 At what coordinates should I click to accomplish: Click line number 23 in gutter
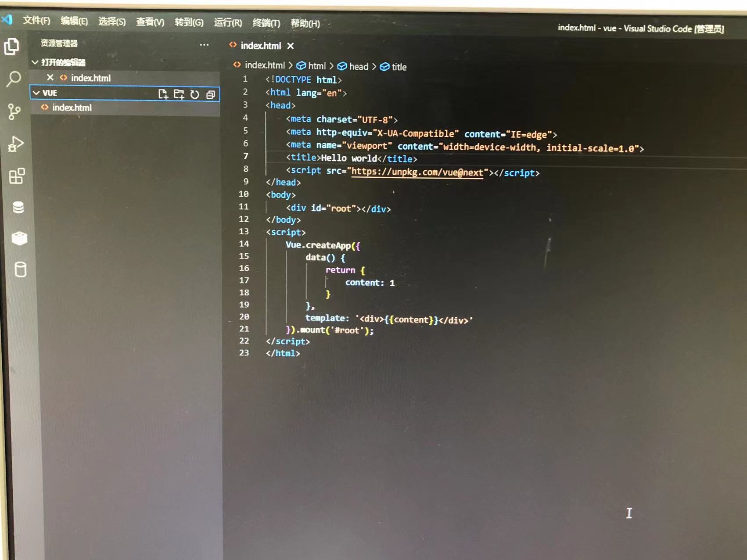244,352
